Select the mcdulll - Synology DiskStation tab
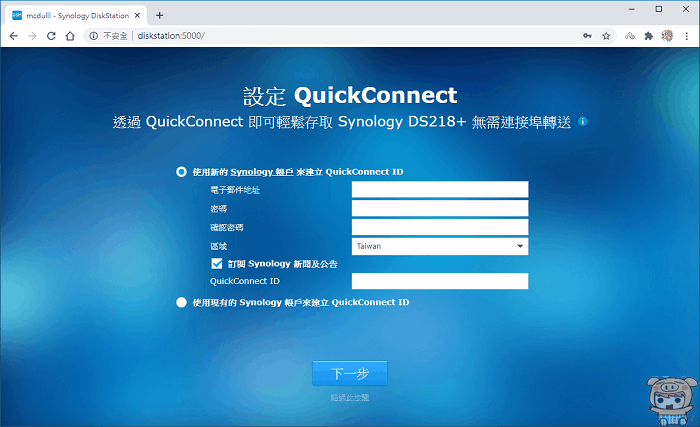The width and height of the screenshot is (700, 427). (x=76, y=16)
